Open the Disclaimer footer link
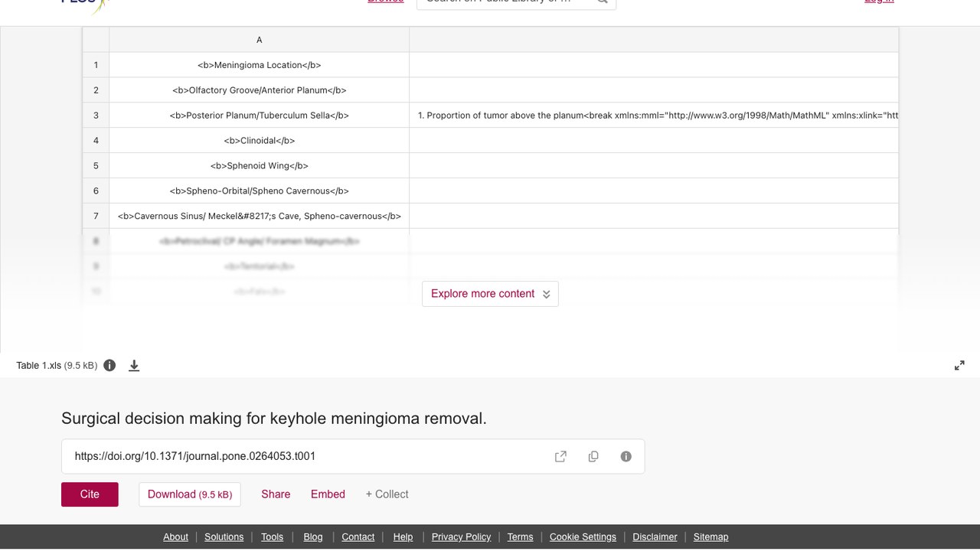 pos(655,536)
